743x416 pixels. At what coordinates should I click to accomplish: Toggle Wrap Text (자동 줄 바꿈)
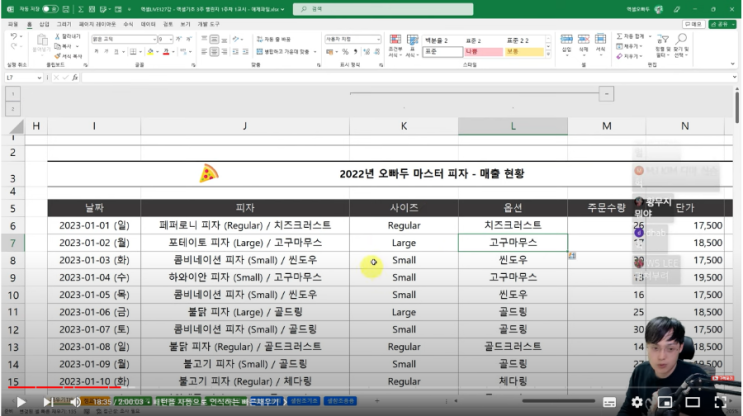[x=262, y=39]
